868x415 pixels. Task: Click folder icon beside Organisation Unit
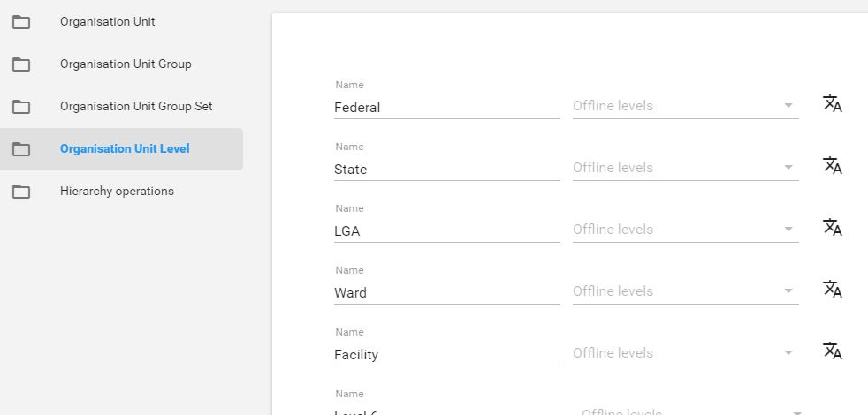coord(21,22)
